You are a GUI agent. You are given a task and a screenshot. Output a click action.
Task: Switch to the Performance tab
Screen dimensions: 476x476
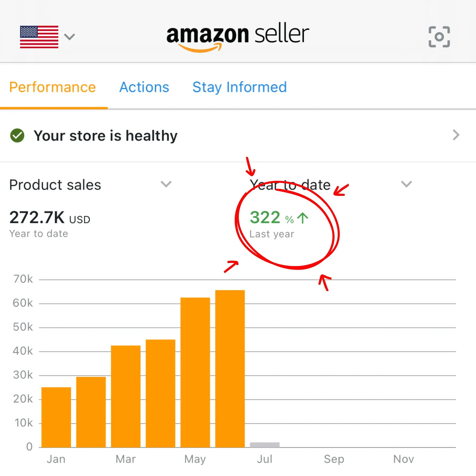[52, 87]
